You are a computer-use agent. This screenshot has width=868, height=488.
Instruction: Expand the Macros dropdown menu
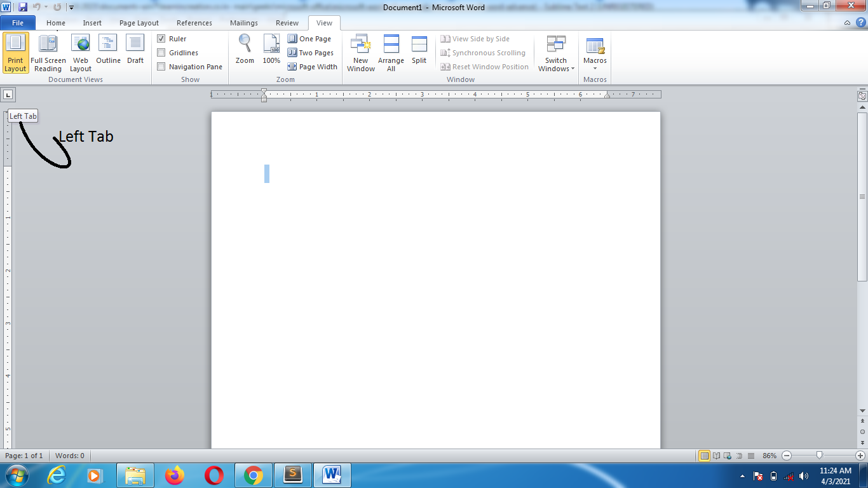tap(595, 53)
